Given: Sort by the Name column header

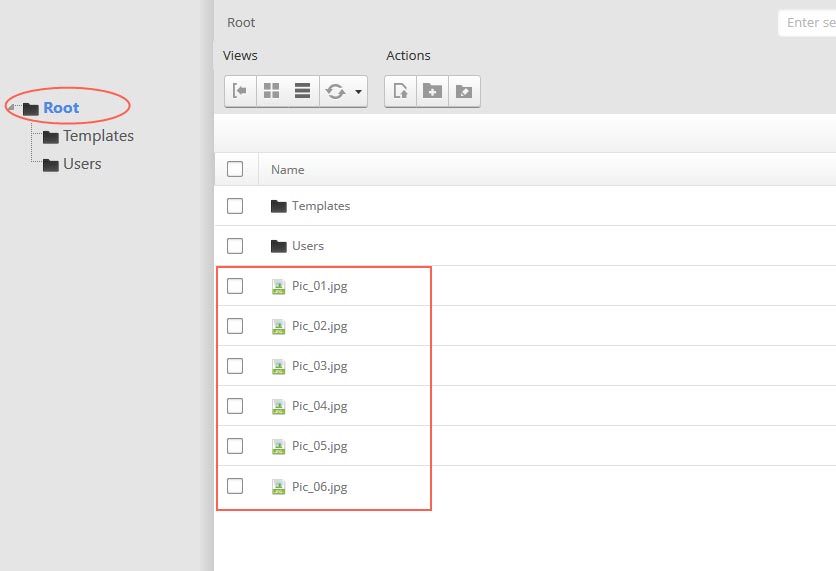Looking at the screenshot, I should [x=288, y=170].
